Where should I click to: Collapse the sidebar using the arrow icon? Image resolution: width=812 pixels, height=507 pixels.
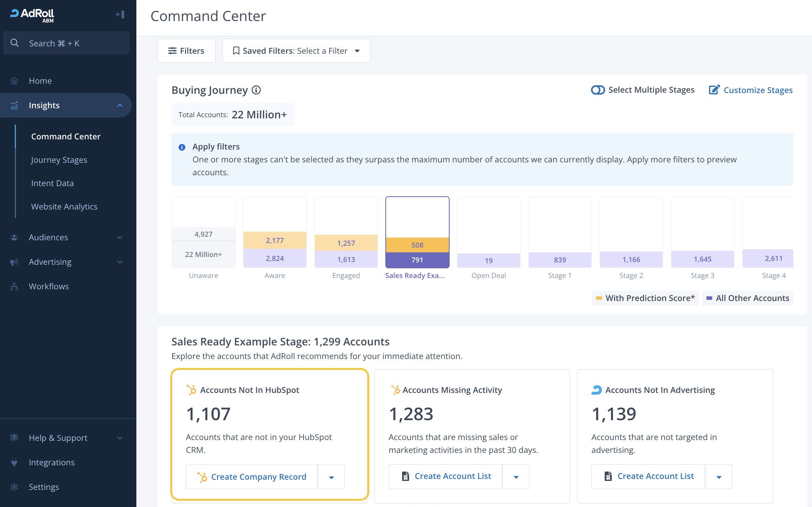click(x=120, y=15)
